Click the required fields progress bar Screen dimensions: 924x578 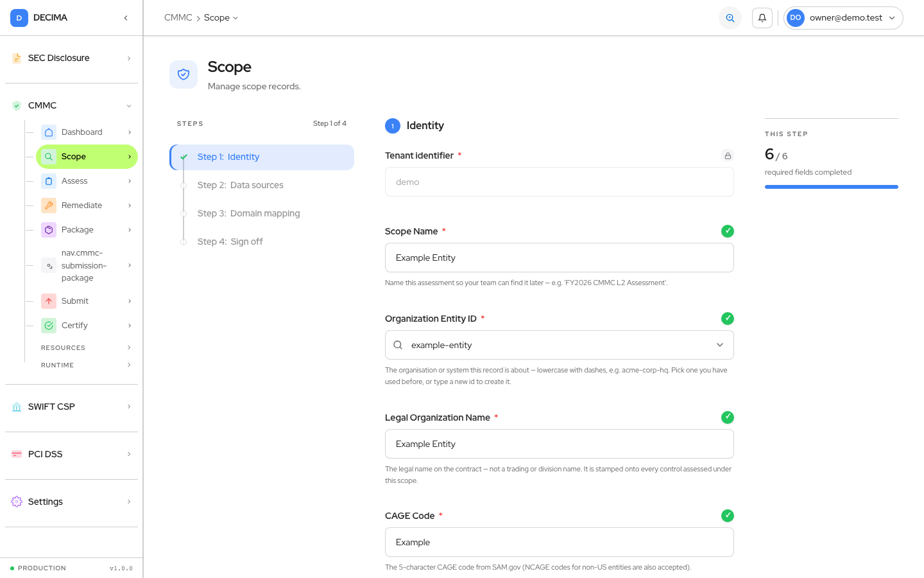tap(832, 187)
